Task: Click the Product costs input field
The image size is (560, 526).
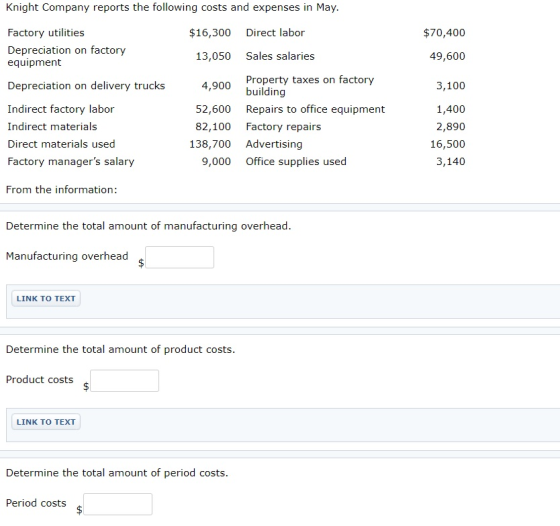Action: [124, 381]
